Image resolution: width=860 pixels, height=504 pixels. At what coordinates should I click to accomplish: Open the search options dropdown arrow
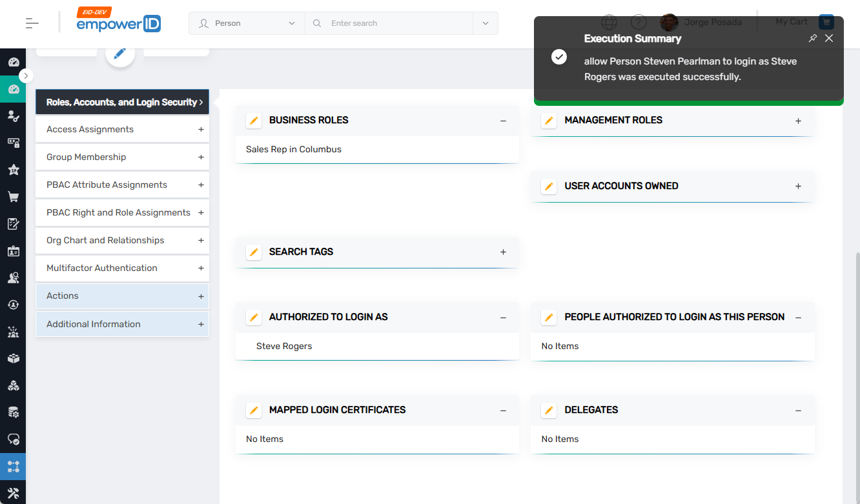pyautogui.click(x=485, y=23)
